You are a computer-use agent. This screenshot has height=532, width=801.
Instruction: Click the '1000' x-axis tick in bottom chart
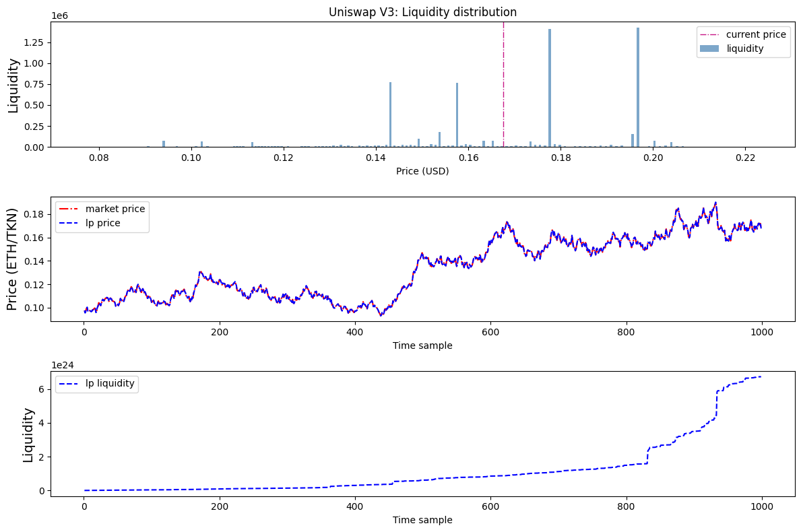coord(762,507)
